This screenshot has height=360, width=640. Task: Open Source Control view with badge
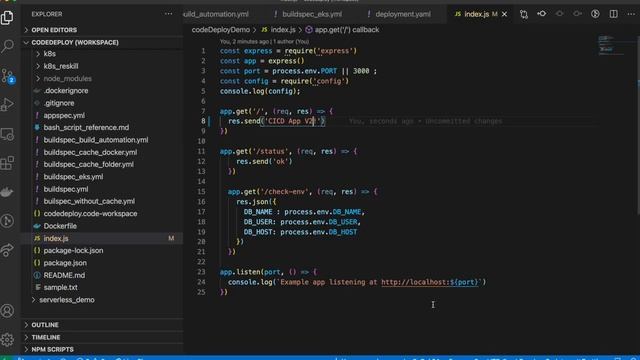pyautogui.click(x=7, y=76)
